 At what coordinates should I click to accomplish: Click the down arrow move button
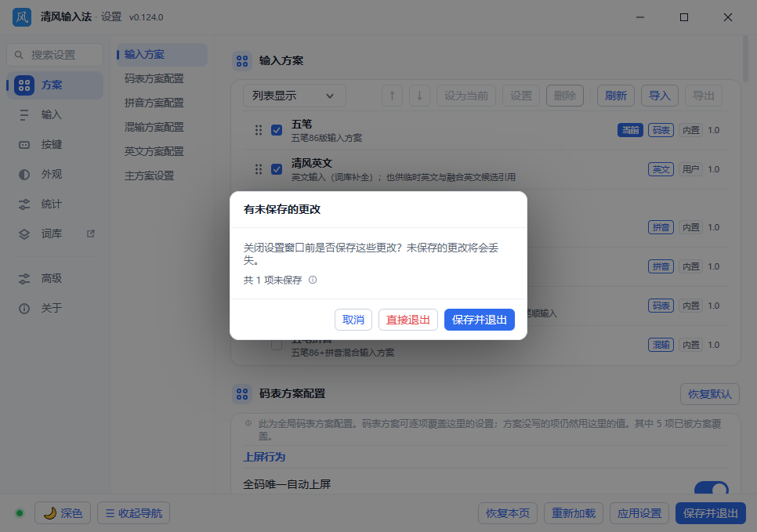click(x=419, y=96)
